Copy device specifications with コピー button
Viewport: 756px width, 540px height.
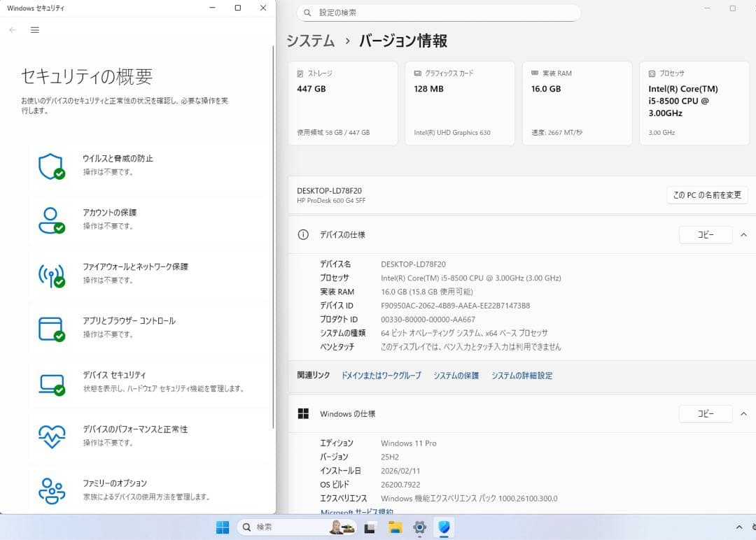[x=706, y=234]
